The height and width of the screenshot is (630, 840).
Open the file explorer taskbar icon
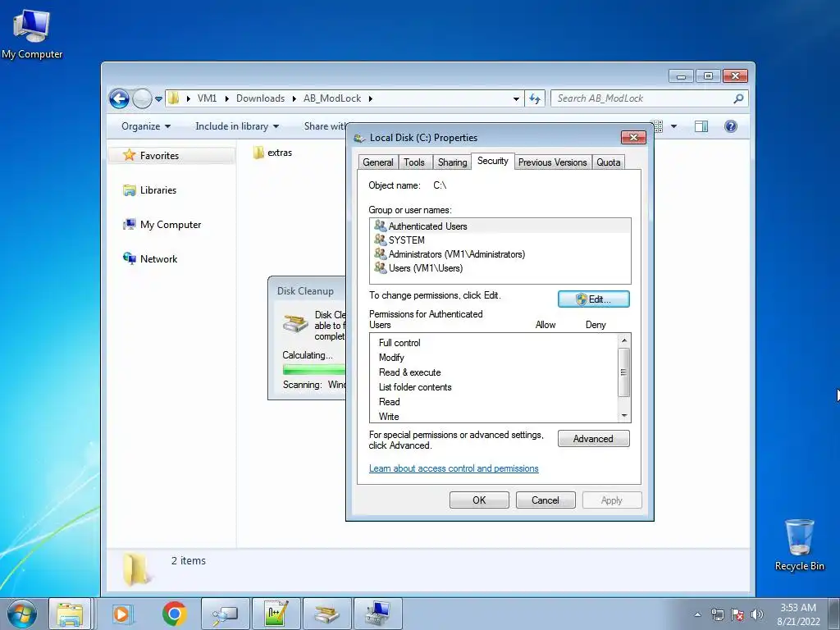[x=71, y=614]
